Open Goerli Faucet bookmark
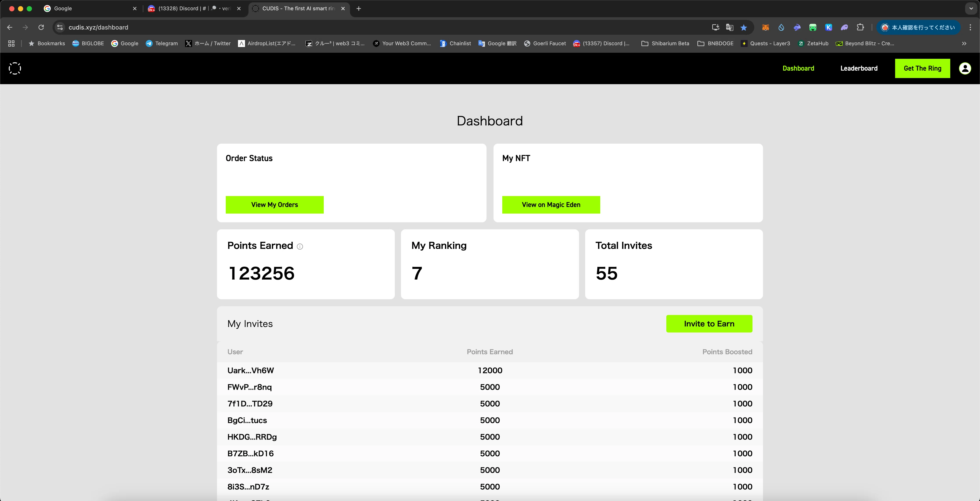Viewport: 980px width, 501px height. click(545, 43)
